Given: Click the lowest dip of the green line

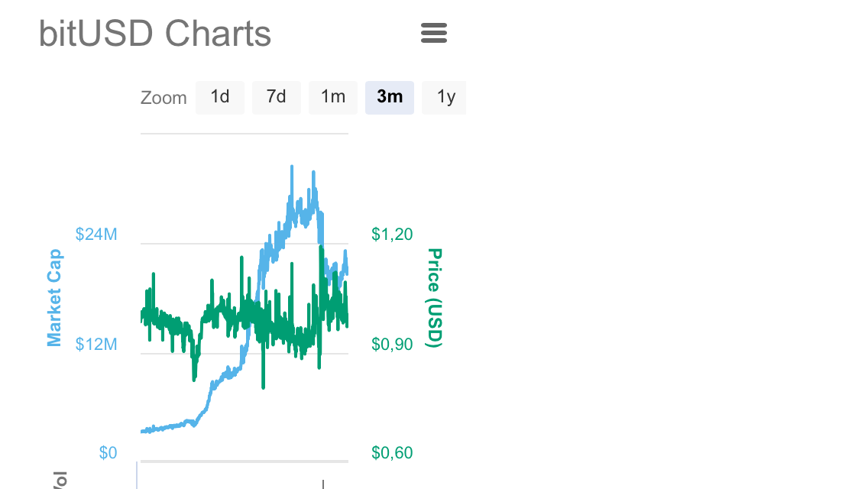Looking at the screenshot, I should [x=263, y=387].
